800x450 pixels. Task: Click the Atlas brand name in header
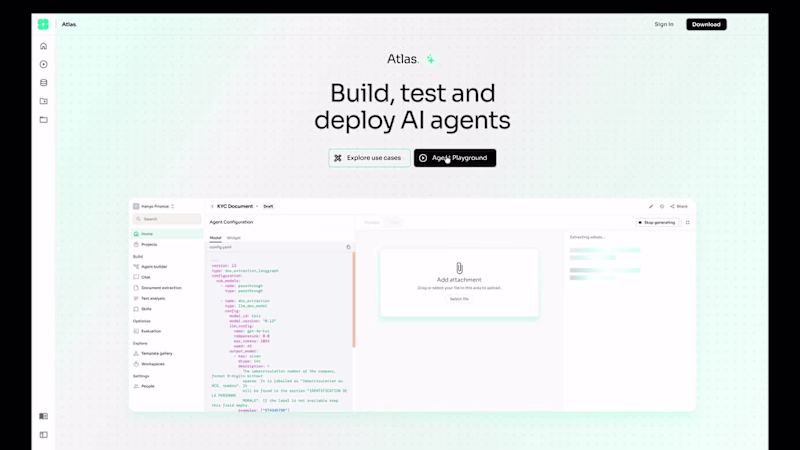[x=69, y=24]
